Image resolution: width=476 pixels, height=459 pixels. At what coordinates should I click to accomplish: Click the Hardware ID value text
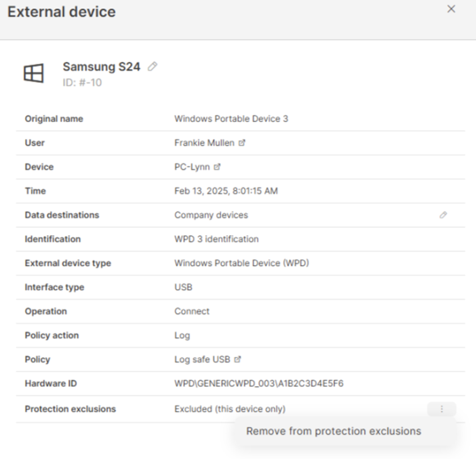point(259,383)
